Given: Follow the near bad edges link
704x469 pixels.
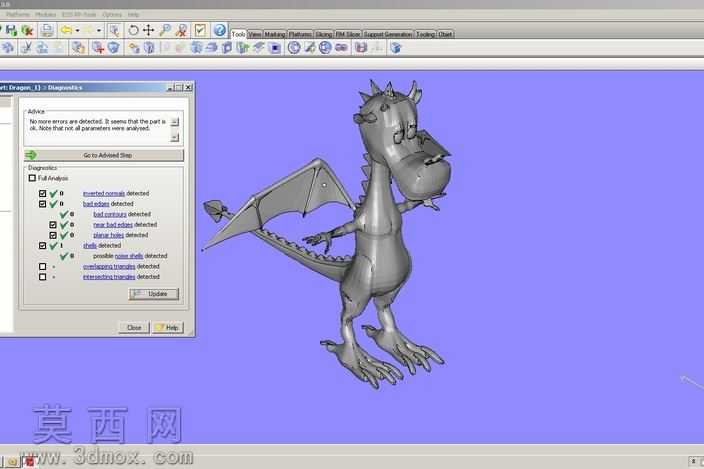Looking at the screenshot, I should [x=113, y=225].
